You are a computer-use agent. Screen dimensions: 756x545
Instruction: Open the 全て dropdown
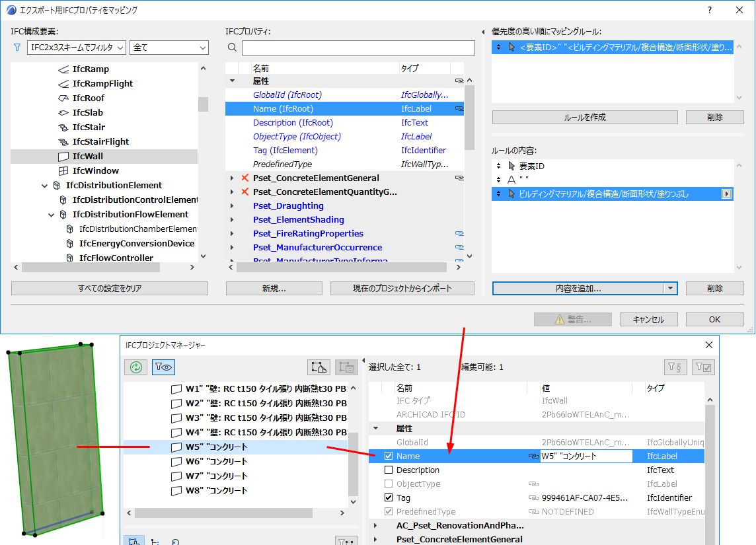(x=169, y=47)
